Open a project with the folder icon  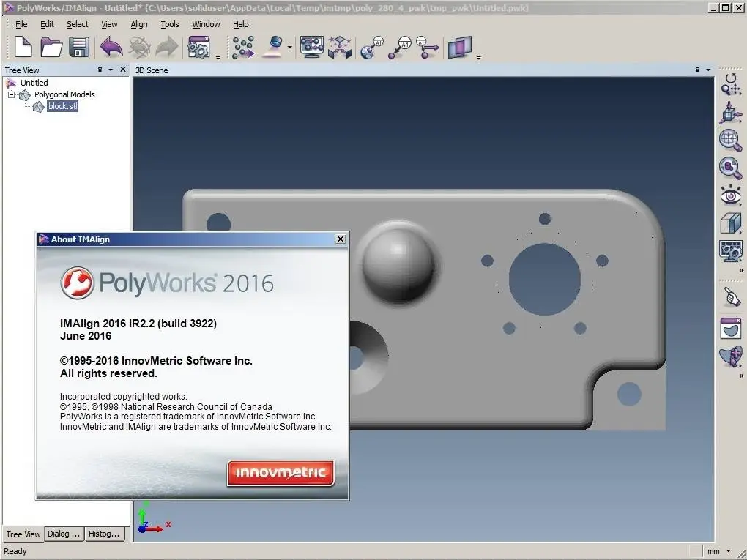tap(51, 47)
